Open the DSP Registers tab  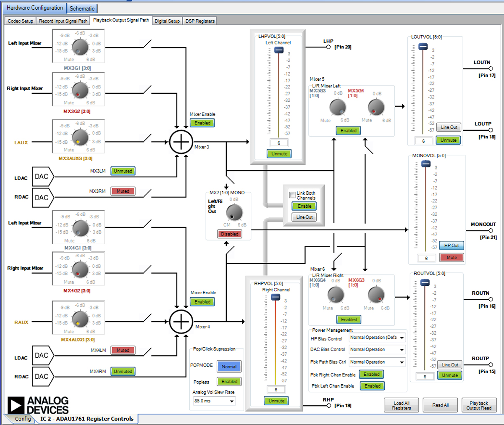pyautogui.click(x=200, y=21)
